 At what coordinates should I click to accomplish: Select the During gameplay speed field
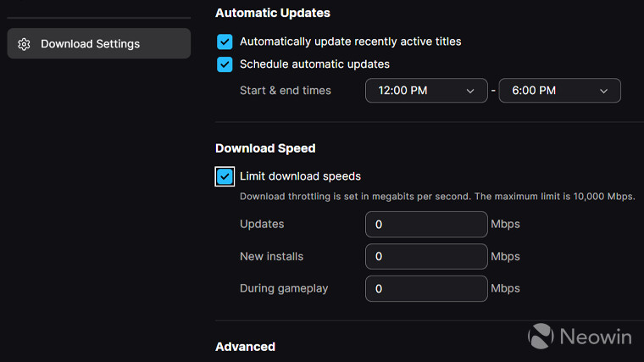[426, 288]
